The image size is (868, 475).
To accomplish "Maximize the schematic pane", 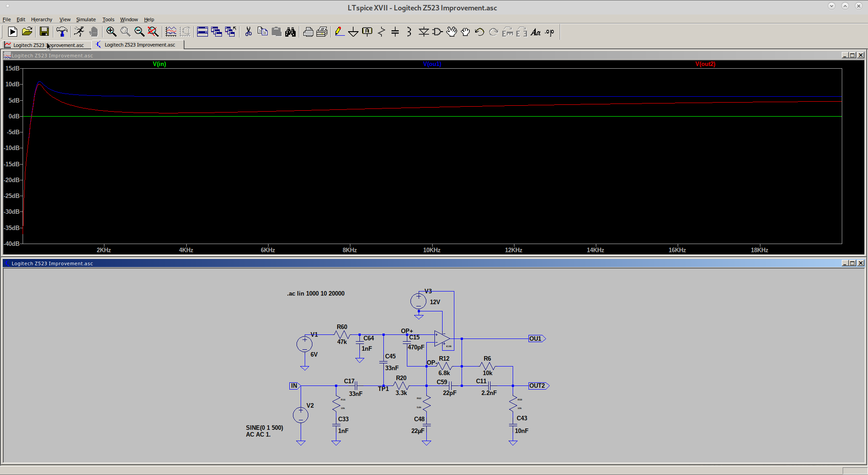I will pos(853,263).
